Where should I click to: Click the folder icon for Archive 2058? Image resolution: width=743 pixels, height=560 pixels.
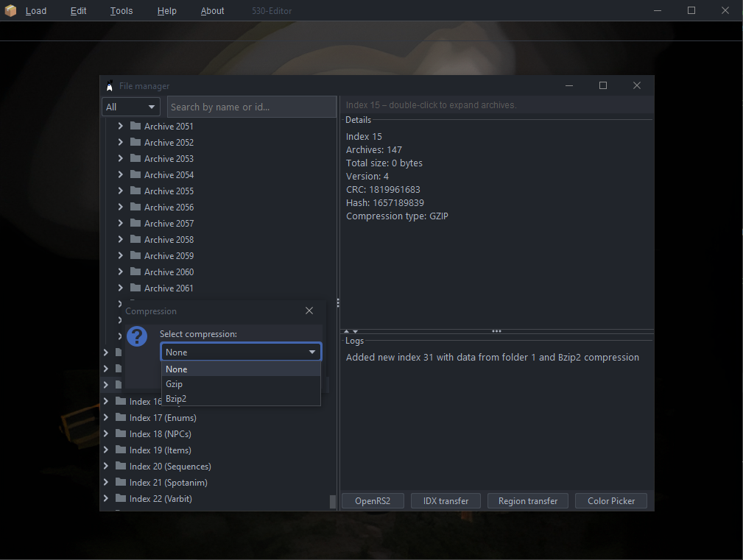tap(135, 239)
